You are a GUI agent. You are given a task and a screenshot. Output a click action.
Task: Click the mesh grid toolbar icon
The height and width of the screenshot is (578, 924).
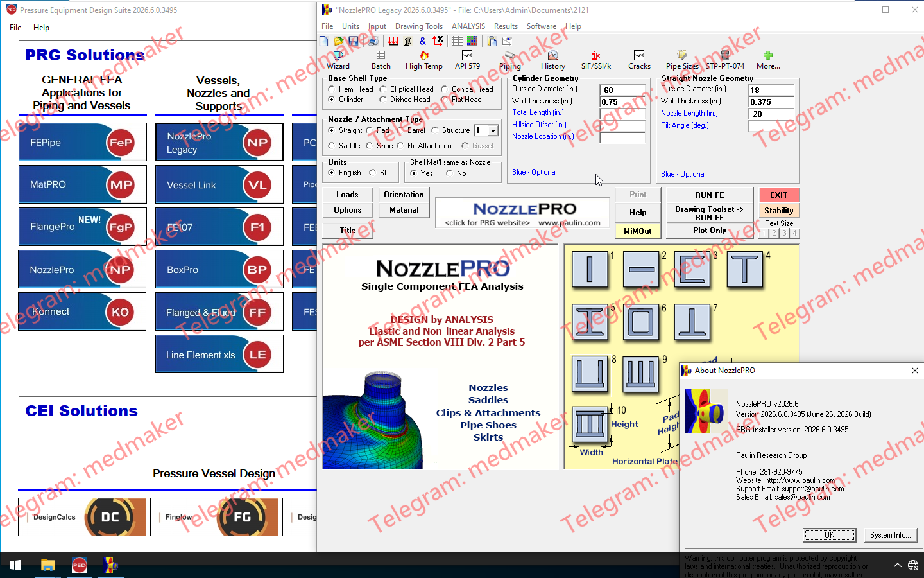pyautogui.click(x=458, y=41)
